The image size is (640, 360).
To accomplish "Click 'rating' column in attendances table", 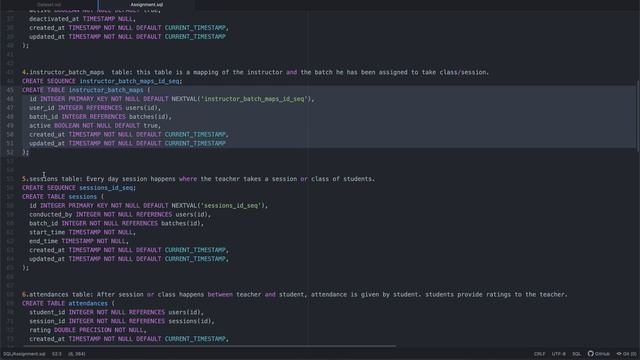I will 40,330.
